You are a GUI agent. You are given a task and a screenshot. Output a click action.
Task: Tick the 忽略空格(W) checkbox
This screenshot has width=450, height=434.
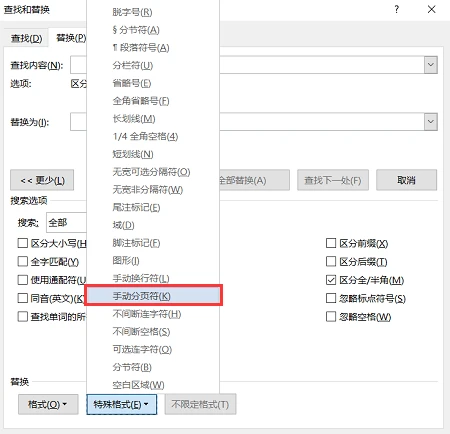coord(331,316)
